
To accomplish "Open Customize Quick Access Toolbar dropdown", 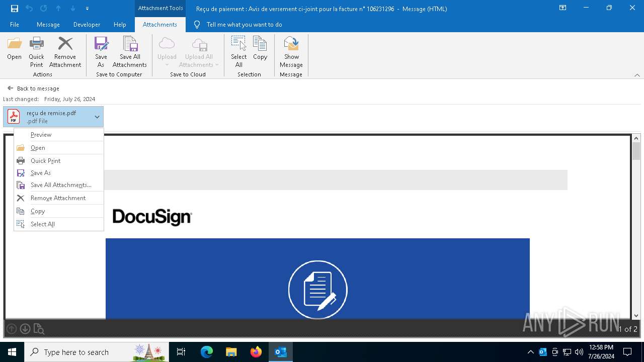I will 87,9.
